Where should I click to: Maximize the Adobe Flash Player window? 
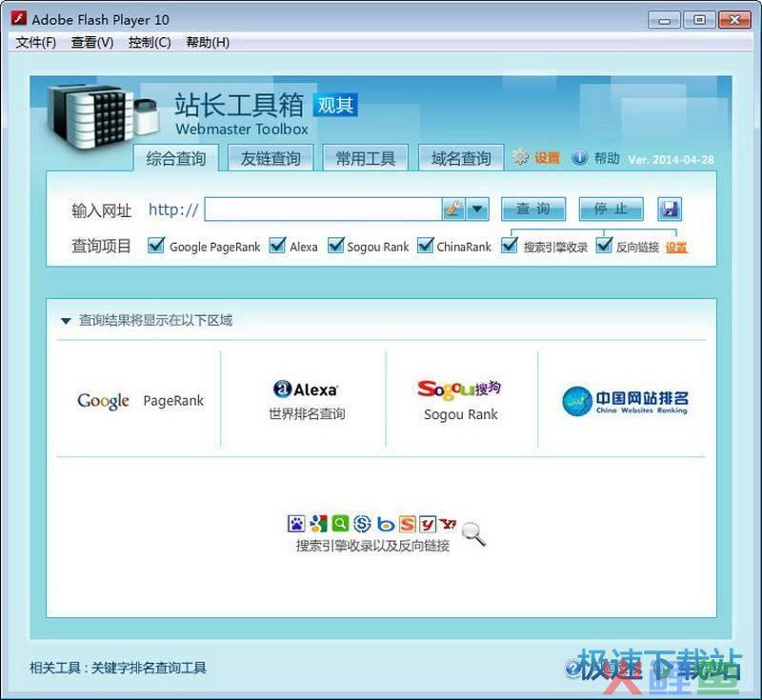[699, 20]
